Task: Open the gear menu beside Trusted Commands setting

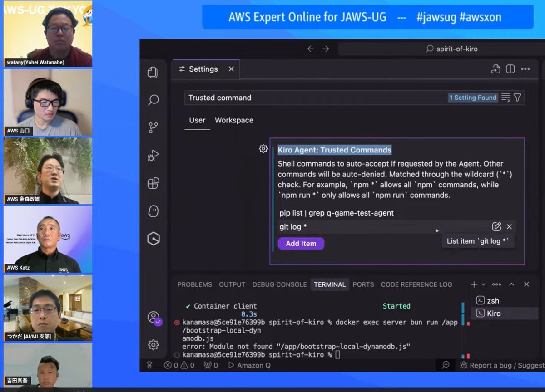Action: tap(263, 149)
